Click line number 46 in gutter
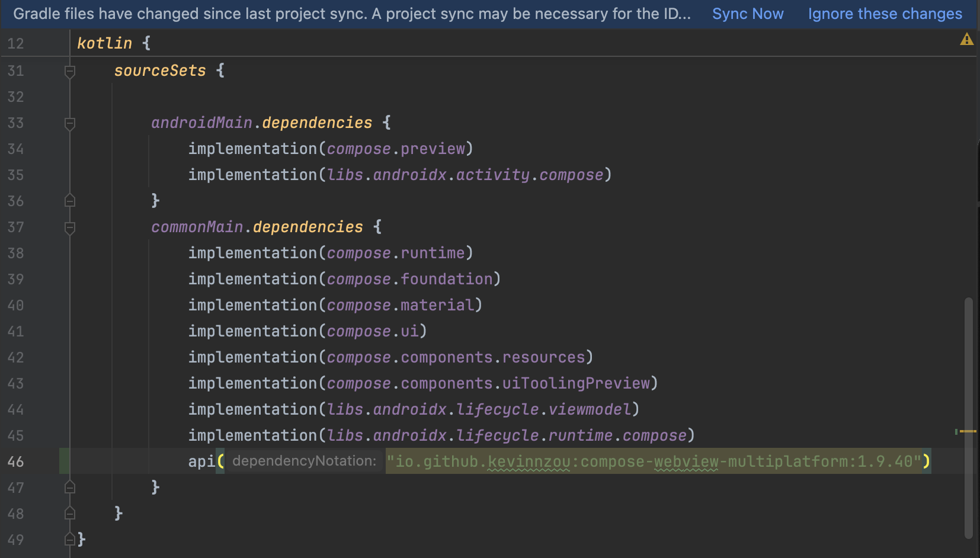980x558 pixels. (x=16, y=461)
